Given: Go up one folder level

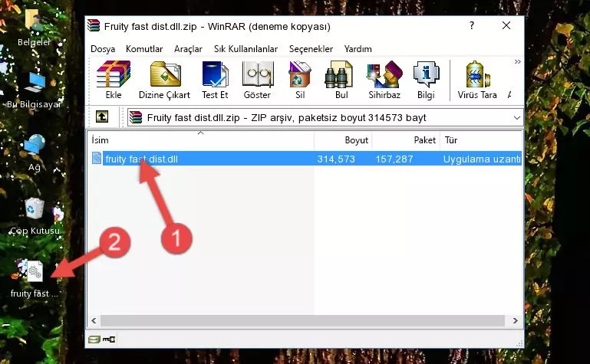Looking at the screenshot, I should (102, 116).
